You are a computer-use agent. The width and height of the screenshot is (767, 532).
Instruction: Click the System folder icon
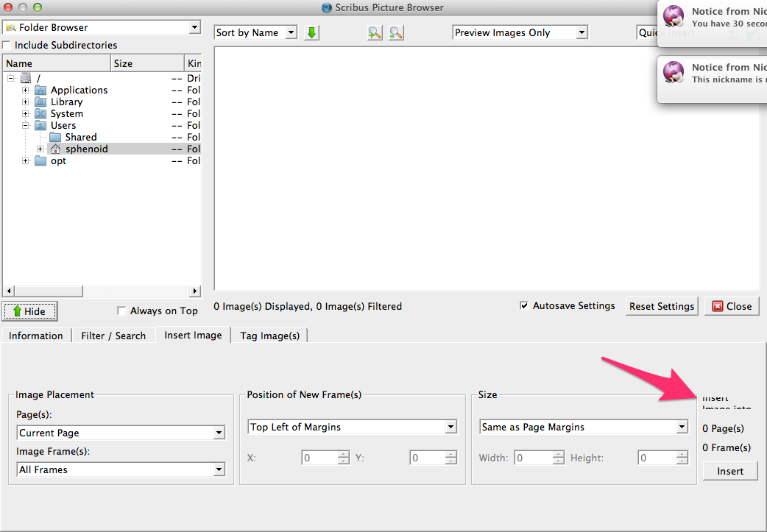[x=40, y=113]
